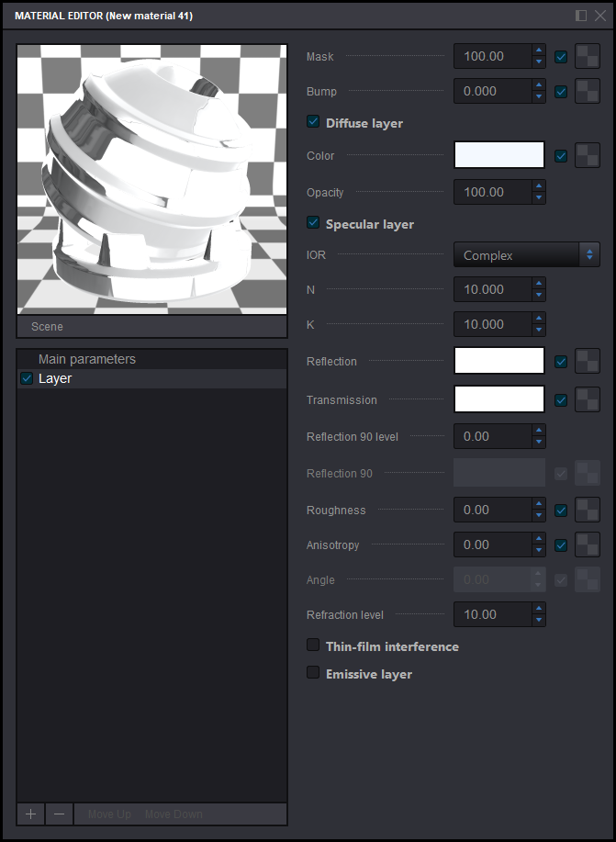
Task: Select the Layer item in list
Action: coord(55,378)
